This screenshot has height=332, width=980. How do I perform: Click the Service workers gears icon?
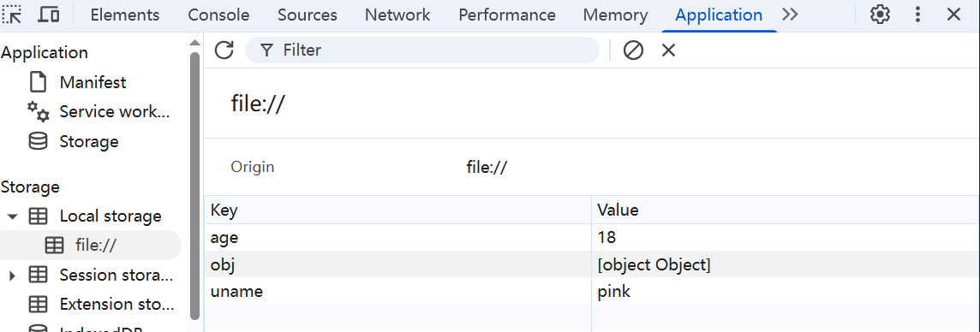point(39,112)
